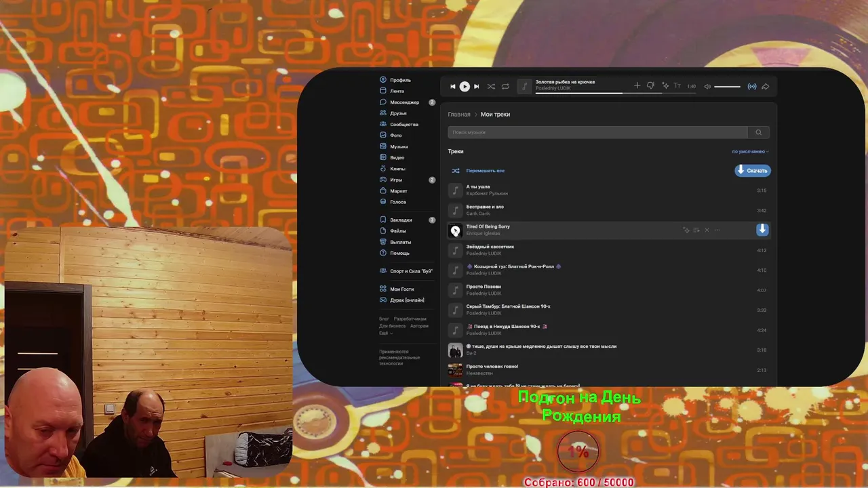Viewport: 868px width, 488px height.
Task: Click artist Enrique Iglesias link
Action: pos(484,234)
